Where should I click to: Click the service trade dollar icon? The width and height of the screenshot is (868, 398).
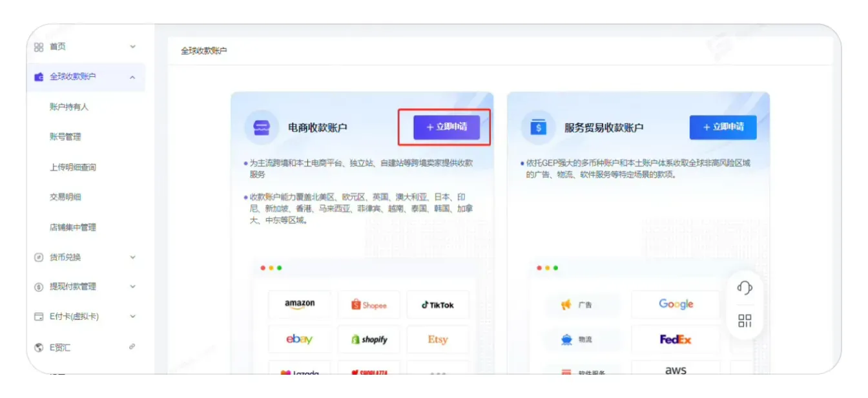537,127
